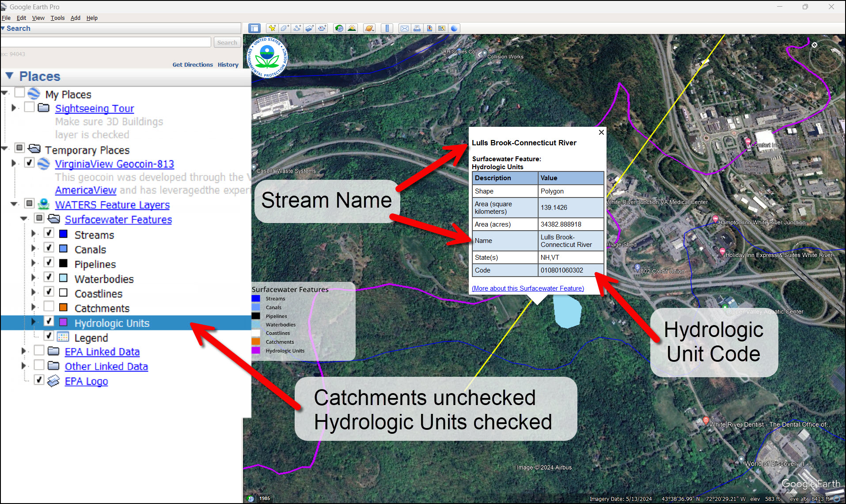Open the File menu
846x504 pixels.
click(x=6, y=18)
